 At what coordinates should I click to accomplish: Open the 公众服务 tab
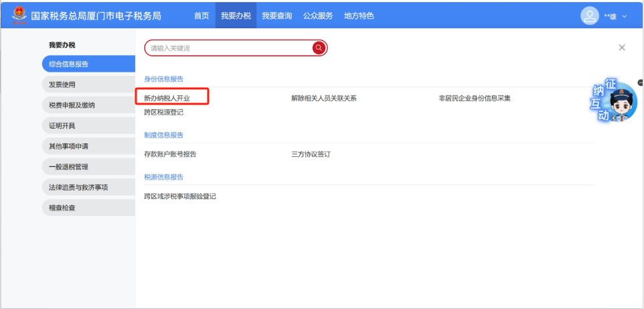coord(318,15)
